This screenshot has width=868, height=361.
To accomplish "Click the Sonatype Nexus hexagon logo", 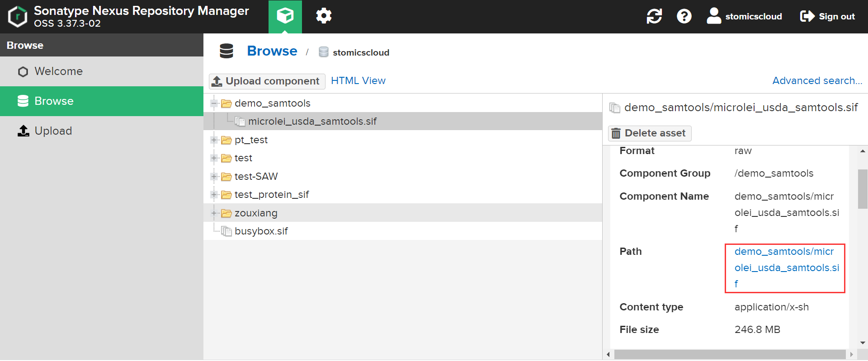I will click(18, 17).
